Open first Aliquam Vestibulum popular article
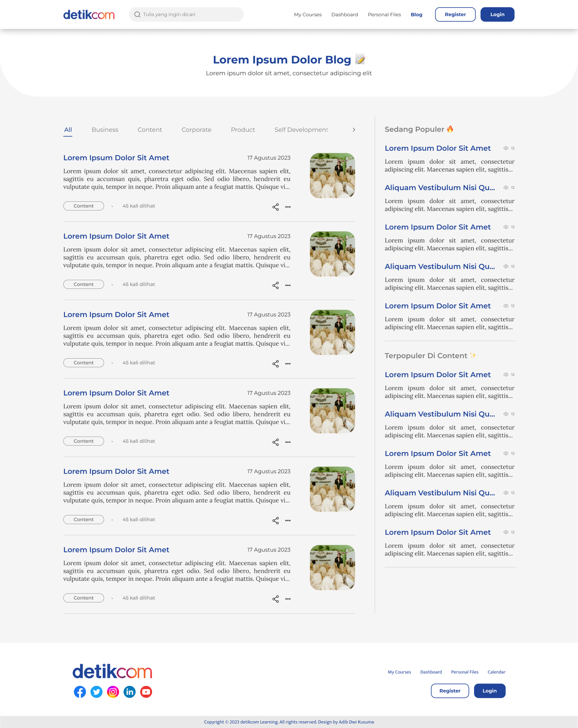The height and width of the screenshot is (728, 578). 440,188
